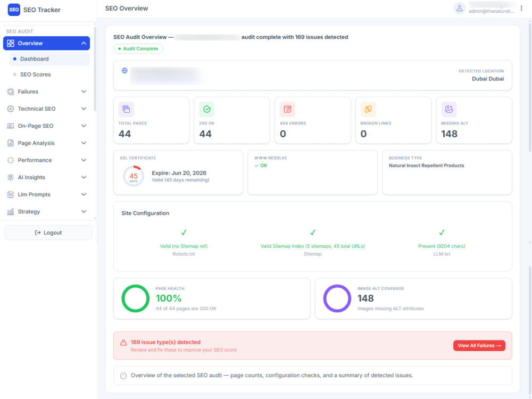Click the SEO Tracker logo icon
This screenshot has width=532, height=399.
pos(14,10)
